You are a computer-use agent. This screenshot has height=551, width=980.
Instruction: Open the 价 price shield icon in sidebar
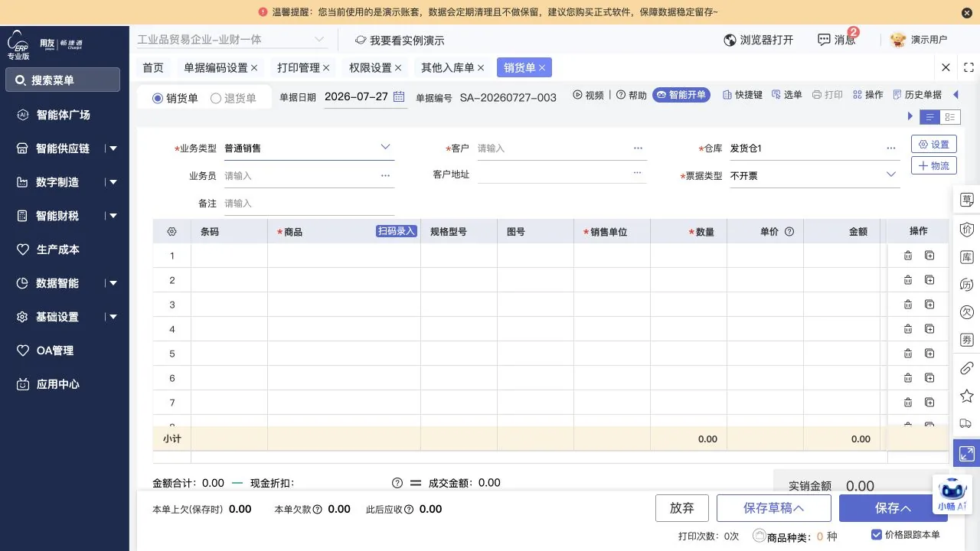(x=967, y=229)
